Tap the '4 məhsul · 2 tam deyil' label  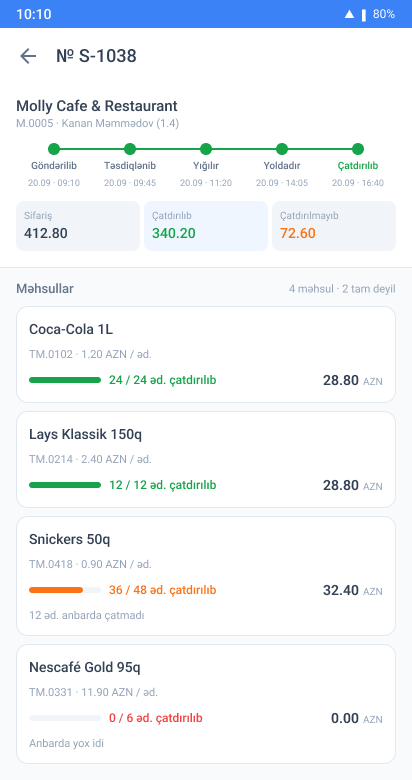(342, 289)
